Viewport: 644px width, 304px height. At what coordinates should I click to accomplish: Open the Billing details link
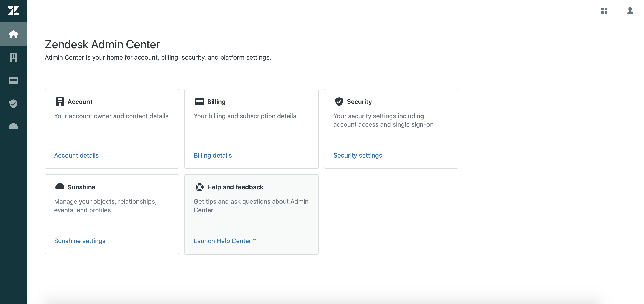[213, 155]
